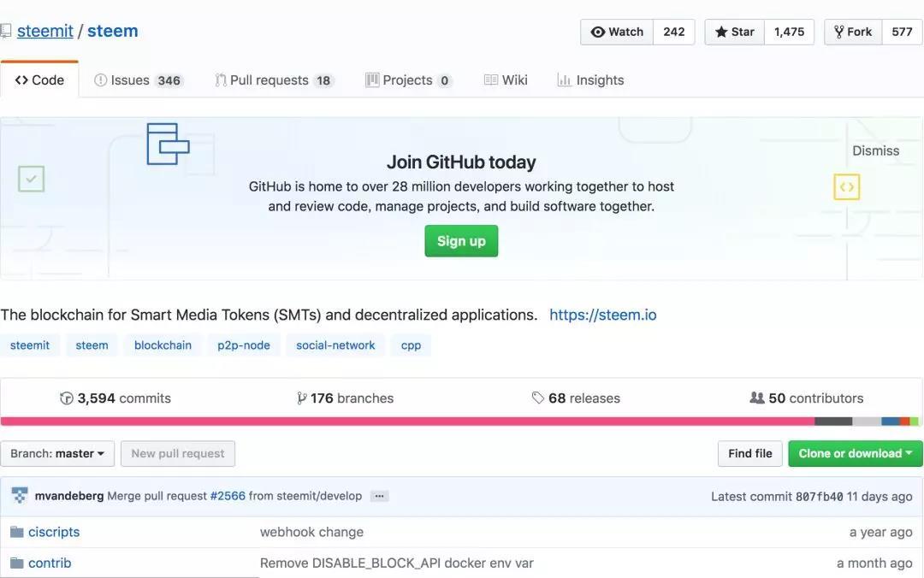924x578 pixels.
Task: Click the Pull requests merge icon
Action: [x=221, y=80]
